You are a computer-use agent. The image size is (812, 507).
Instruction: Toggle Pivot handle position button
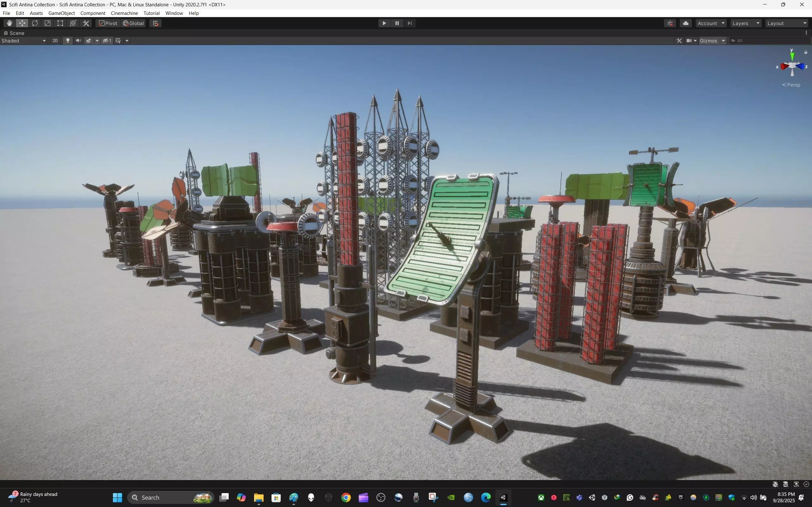(x=108, y=23)
